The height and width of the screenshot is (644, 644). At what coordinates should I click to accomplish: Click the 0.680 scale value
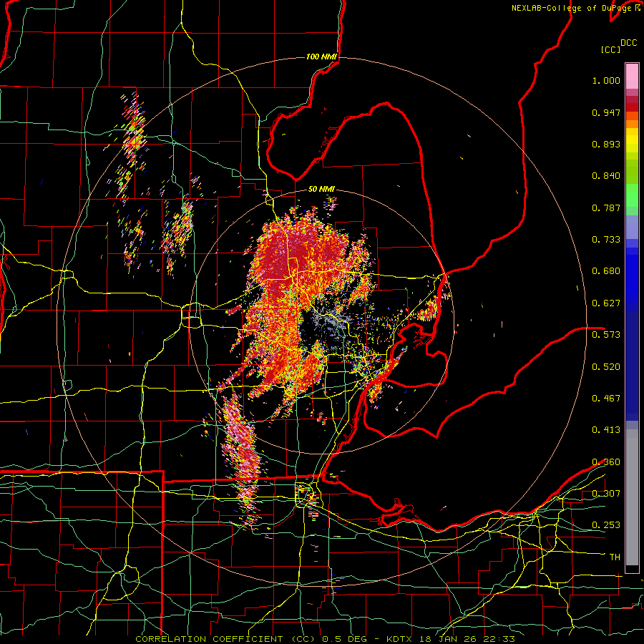606,271
